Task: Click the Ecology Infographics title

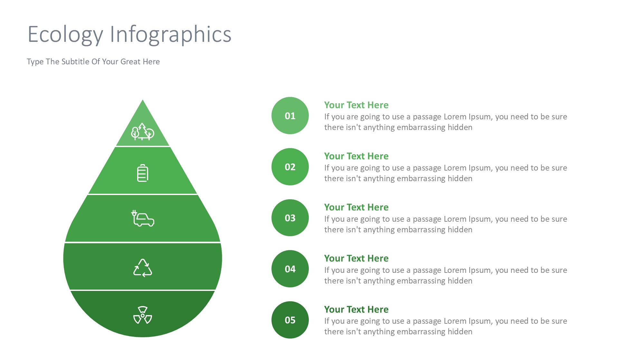Action: (x=129, y=34)
